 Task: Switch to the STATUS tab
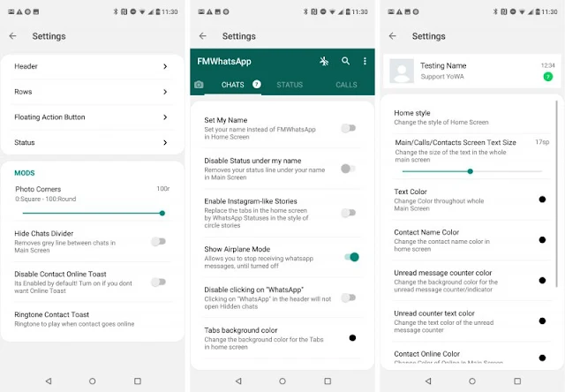click(x=290, y=85)
